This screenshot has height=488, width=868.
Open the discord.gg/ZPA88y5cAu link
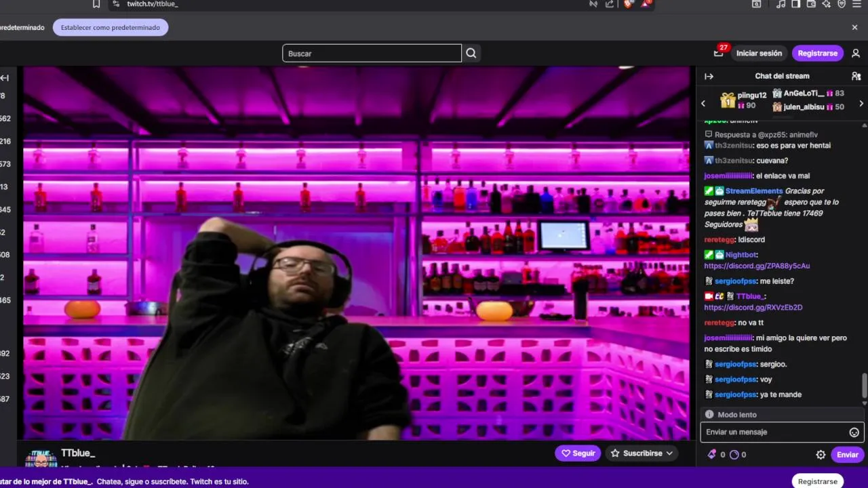757,266
